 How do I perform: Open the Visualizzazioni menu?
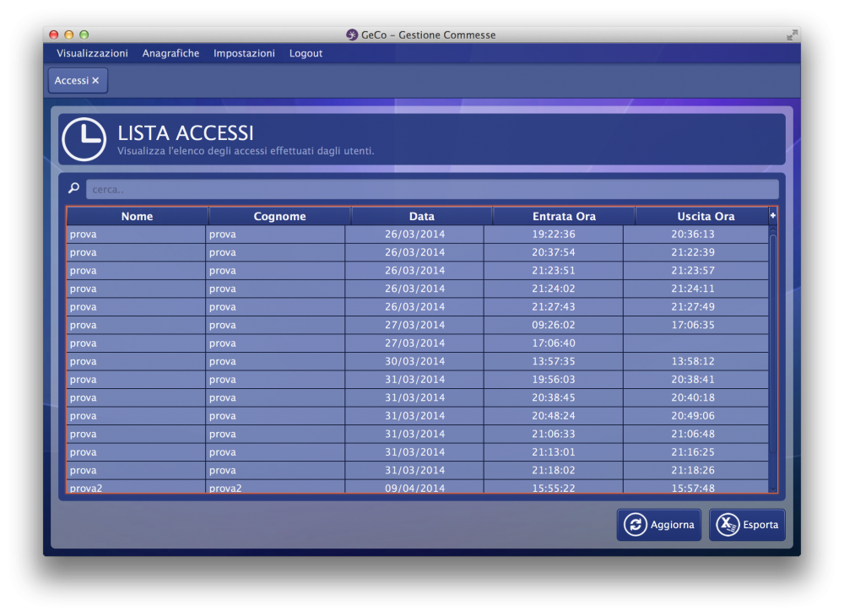click(92, 53)
